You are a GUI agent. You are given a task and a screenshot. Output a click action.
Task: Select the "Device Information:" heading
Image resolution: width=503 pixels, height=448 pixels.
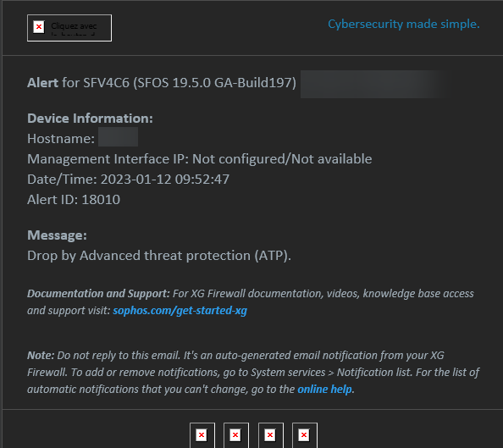click(90, 119)
